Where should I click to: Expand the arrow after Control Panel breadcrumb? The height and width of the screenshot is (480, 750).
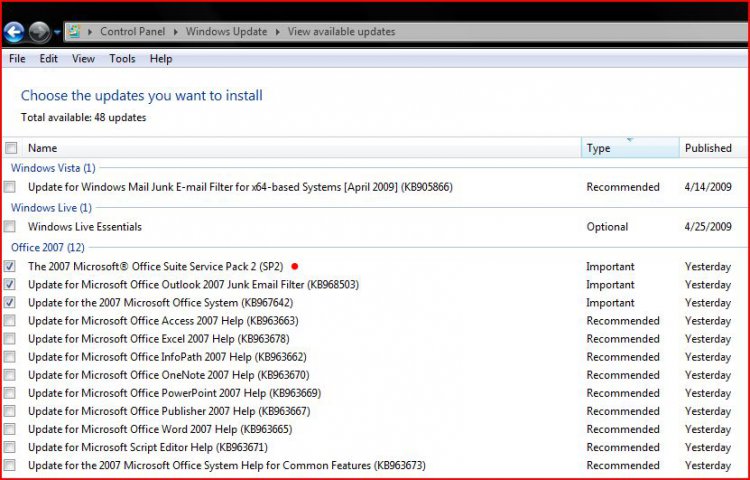[x=176, y=32]
